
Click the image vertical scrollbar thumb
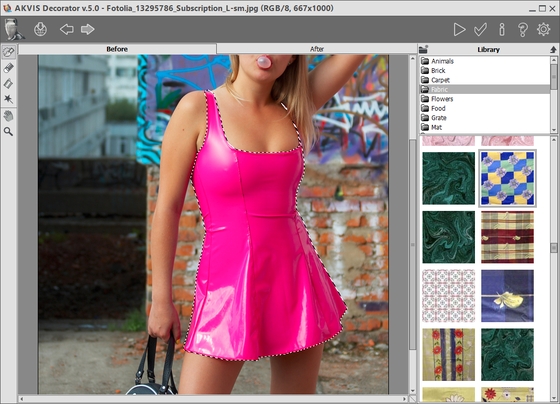[x=412, y=244]
